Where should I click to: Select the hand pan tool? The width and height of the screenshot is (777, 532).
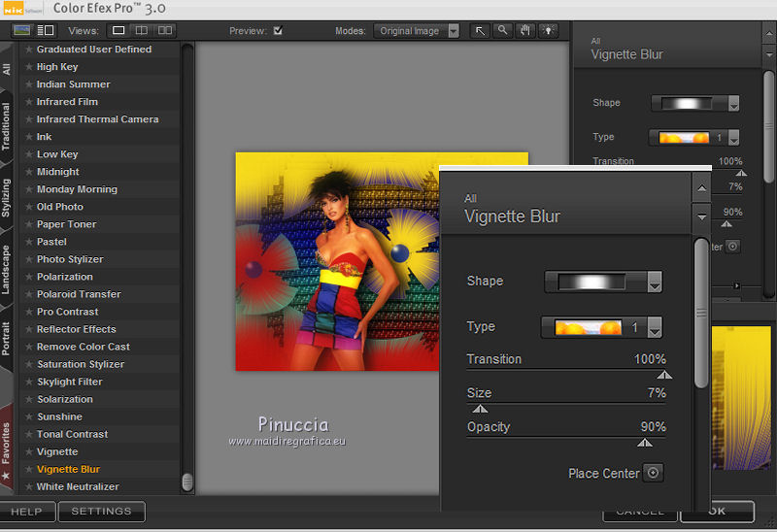(x=524, y=31)
